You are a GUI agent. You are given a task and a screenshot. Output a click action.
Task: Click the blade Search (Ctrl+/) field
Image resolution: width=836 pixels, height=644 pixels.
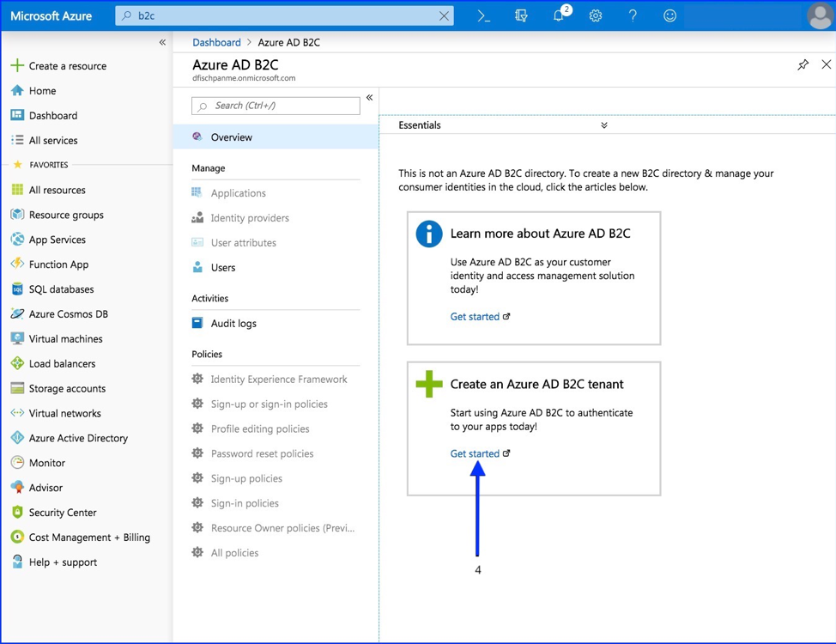point(276,106)
